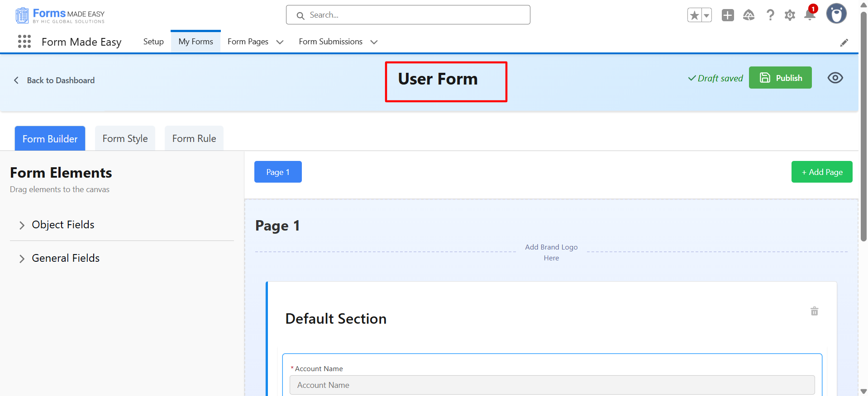Click Add Brand Logo Here

(551, 252)
